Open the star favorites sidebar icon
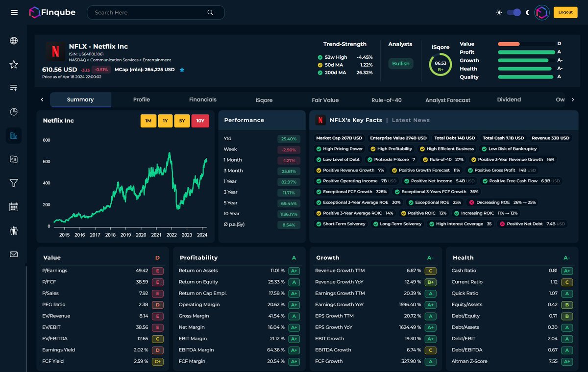This screenshot has height=372, width=588. click(14, 64)
